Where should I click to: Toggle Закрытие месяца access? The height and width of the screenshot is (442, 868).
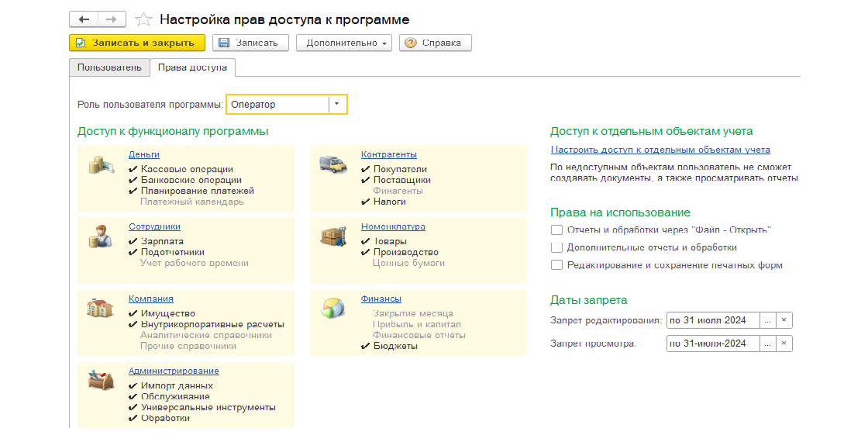(413, 313)
